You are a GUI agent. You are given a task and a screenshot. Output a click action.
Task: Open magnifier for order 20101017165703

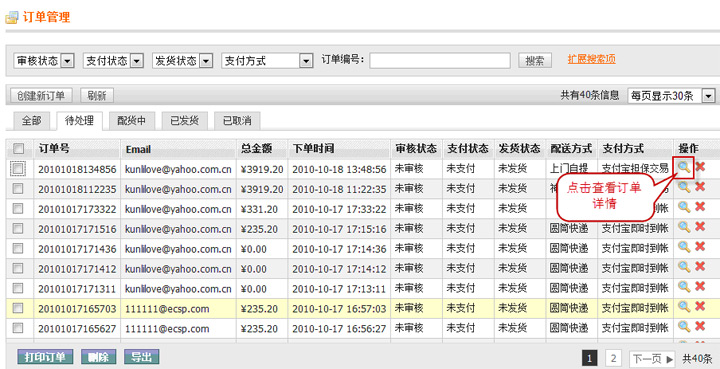tap(684, 307)
